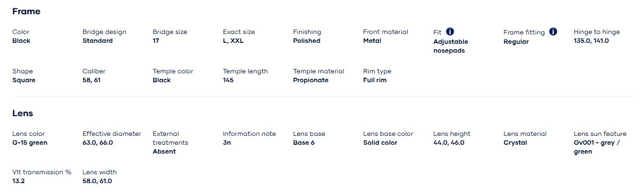Select the Exact size value L, XXL

(233, 41)
